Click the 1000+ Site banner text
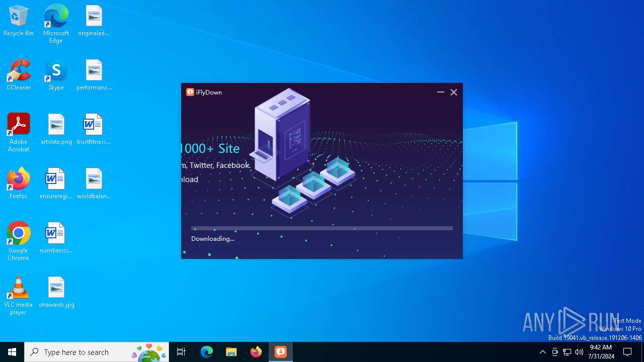The image size is (644, 362). [x=210, y=148]
